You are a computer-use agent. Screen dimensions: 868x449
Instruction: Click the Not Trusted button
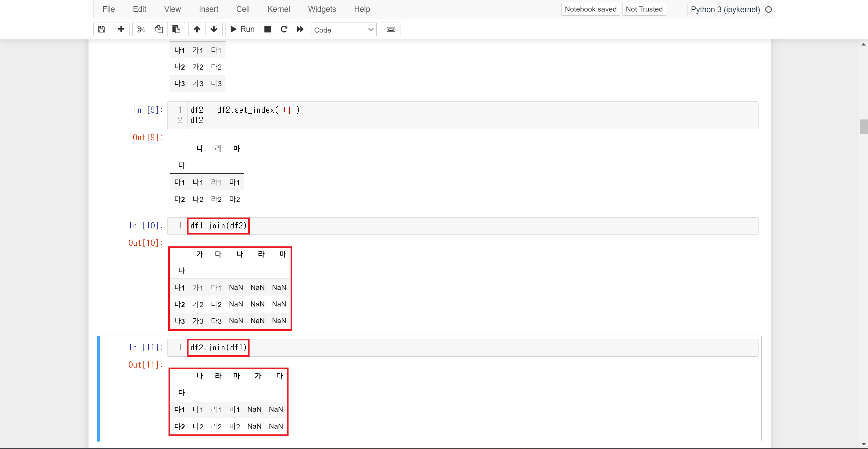point(644,9)
